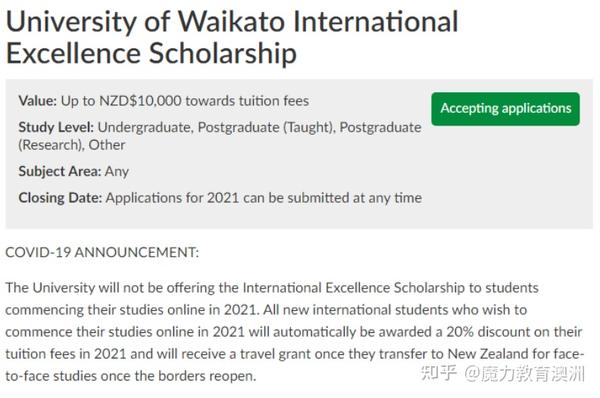The height and width of the screenshot is (398, 600).
Task: Click the Study Level label
Action: (56, 127)
